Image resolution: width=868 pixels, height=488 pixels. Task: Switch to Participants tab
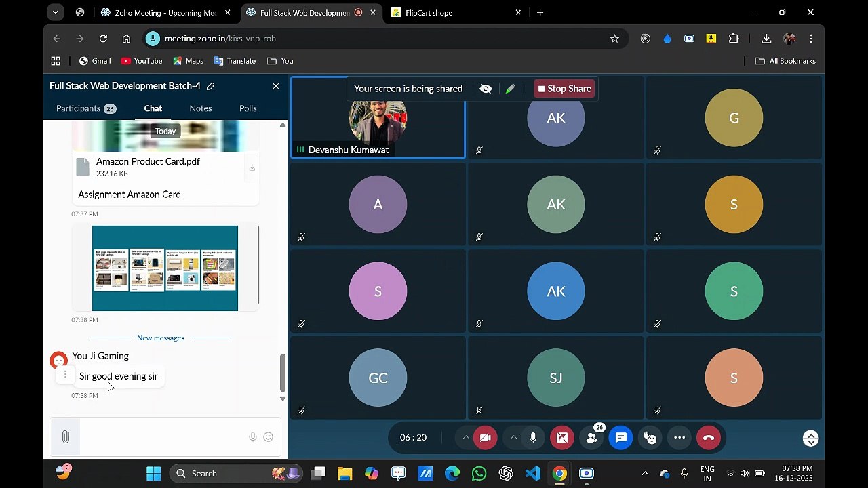[86, 108]
